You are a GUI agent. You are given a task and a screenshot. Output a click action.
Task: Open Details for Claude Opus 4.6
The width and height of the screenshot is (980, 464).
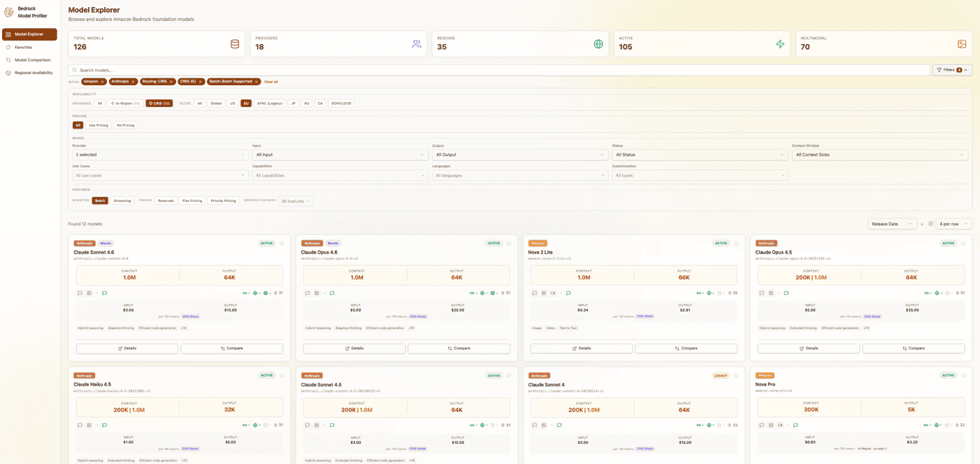click(354, 348)
